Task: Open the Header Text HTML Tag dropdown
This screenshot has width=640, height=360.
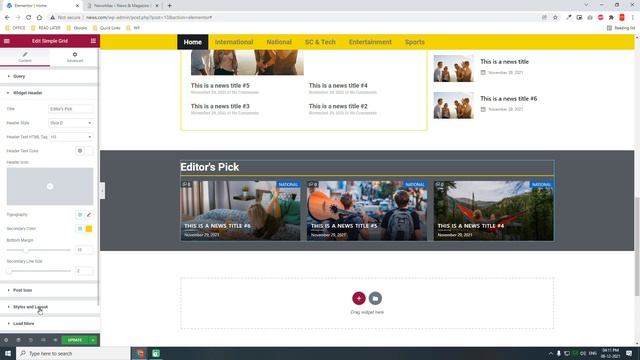Action: (x=71, y=137)
